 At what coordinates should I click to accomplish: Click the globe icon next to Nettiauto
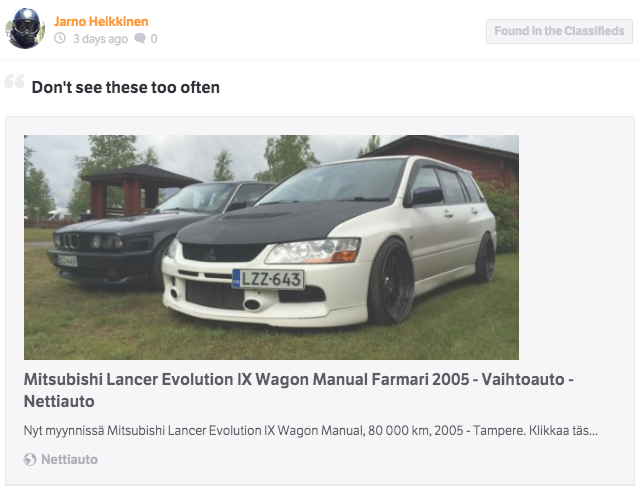30,459
